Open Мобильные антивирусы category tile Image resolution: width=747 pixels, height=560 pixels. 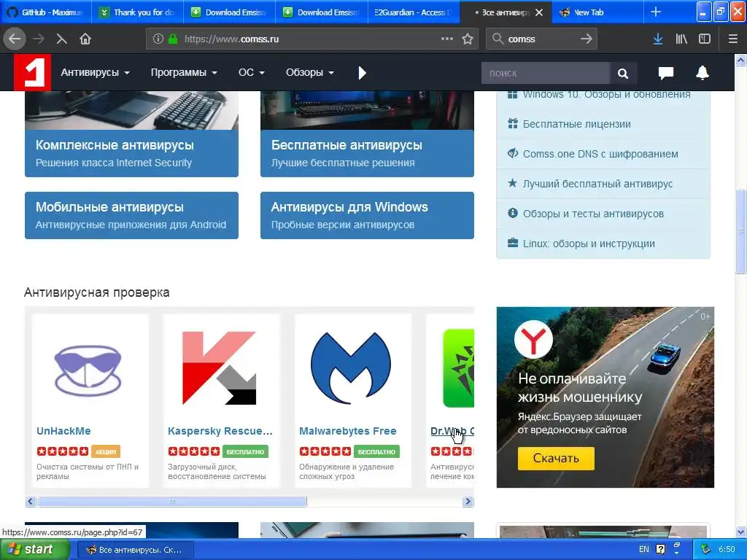tap(131, 215)
